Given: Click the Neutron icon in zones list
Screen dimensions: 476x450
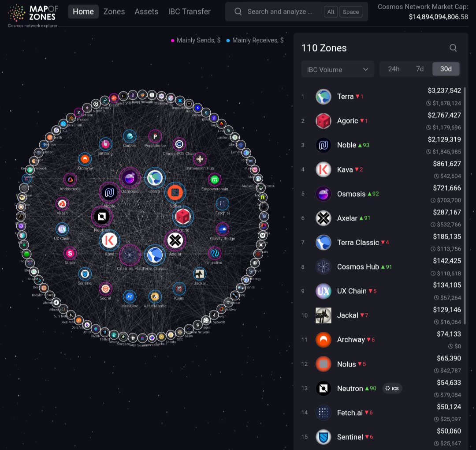Looking at the screenshot, I should (324, 388).
